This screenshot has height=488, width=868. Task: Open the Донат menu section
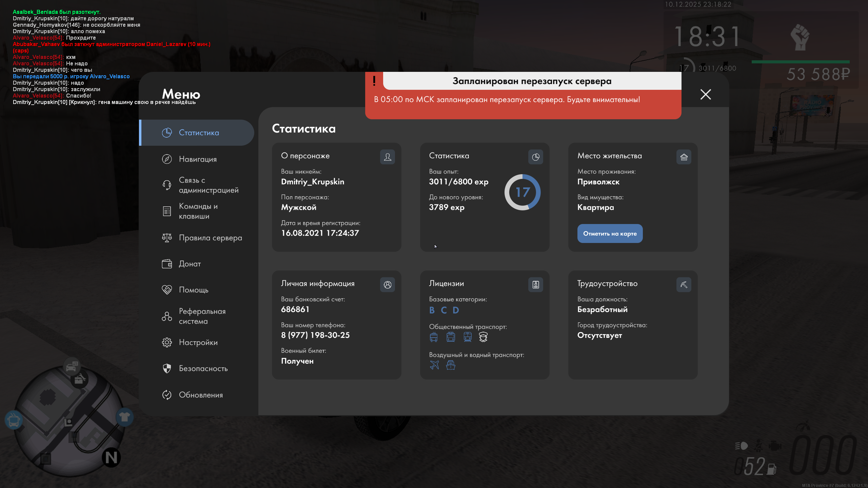click(x=190, y=264)
